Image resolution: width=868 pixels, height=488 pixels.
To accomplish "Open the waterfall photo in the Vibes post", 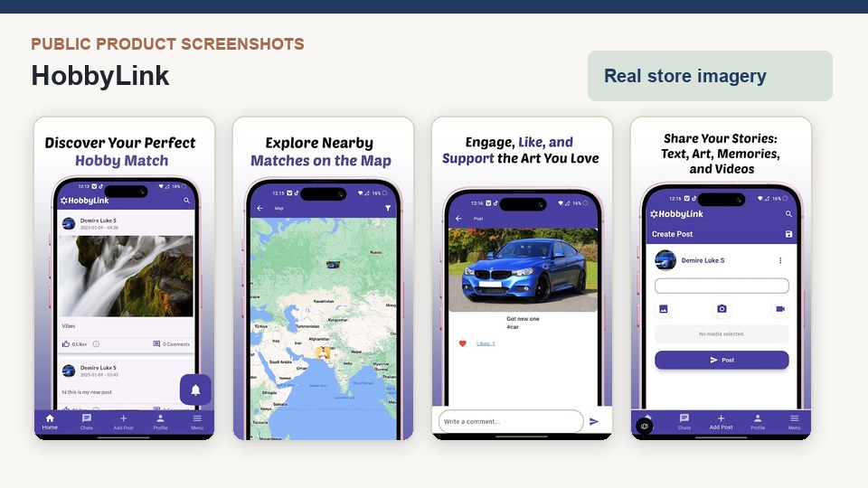I will point(127,277).
